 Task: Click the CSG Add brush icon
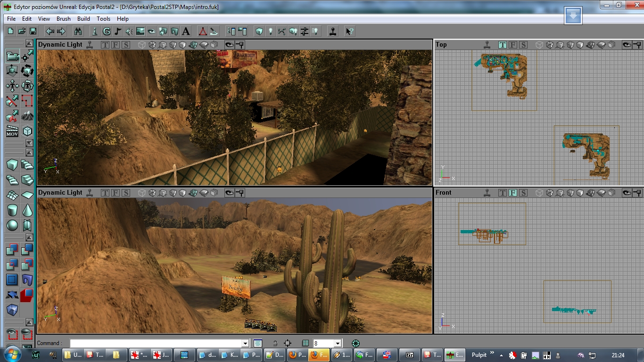(x=12, y=249)
